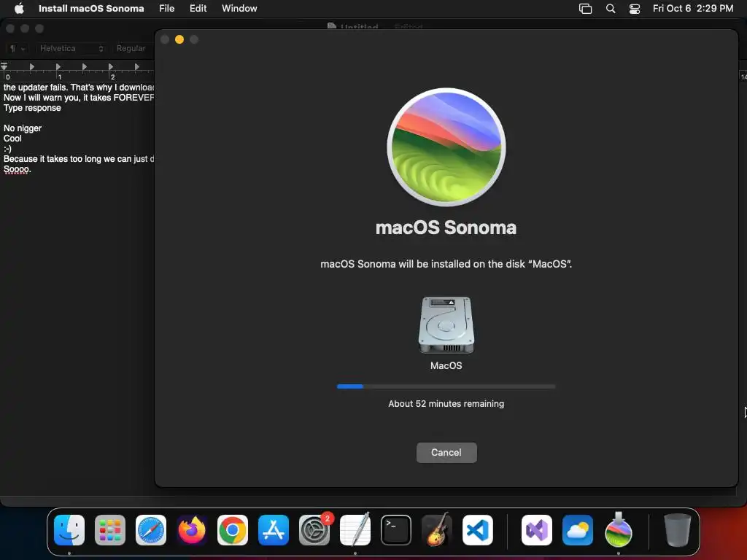The height and width of the screenshot is (560, 747).
Task: Open Spotlight search in the menu bar
Action: point(611,9)
